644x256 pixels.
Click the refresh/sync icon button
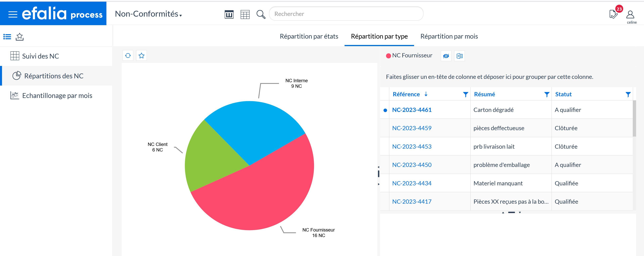[x=128, y=55]
